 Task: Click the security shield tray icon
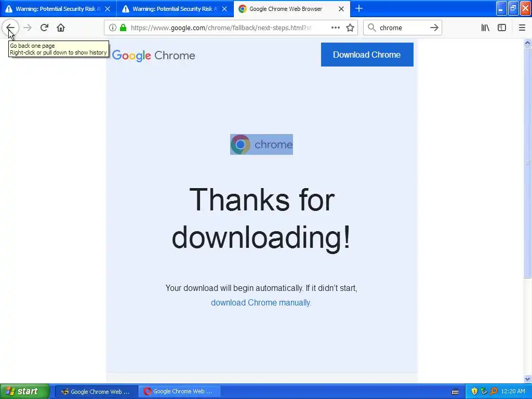click(474, 392)
